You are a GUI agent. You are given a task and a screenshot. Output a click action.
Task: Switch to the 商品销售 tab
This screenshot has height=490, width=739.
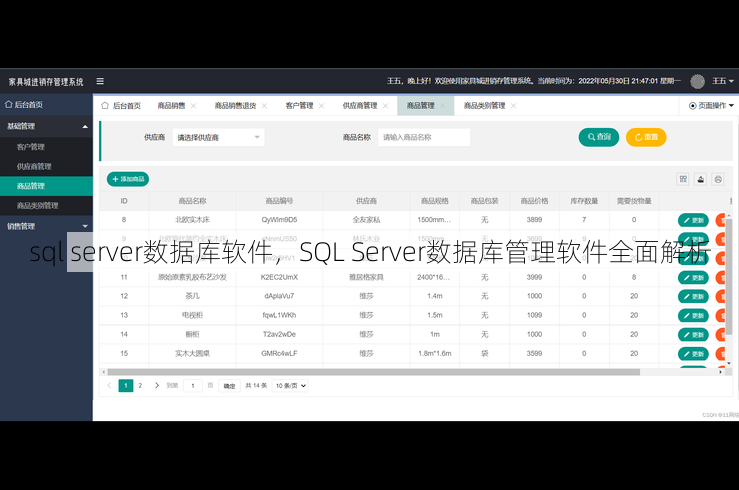coord(172,106)
